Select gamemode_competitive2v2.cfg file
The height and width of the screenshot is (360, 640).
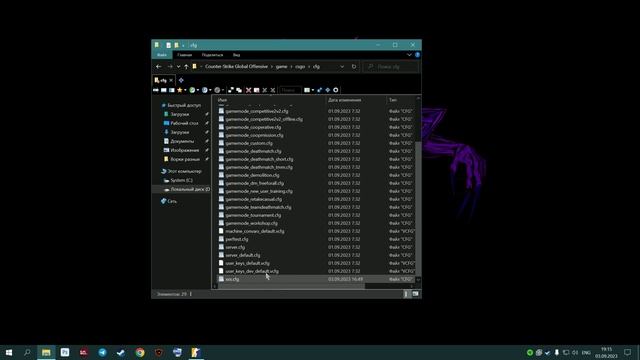[257, 111]
